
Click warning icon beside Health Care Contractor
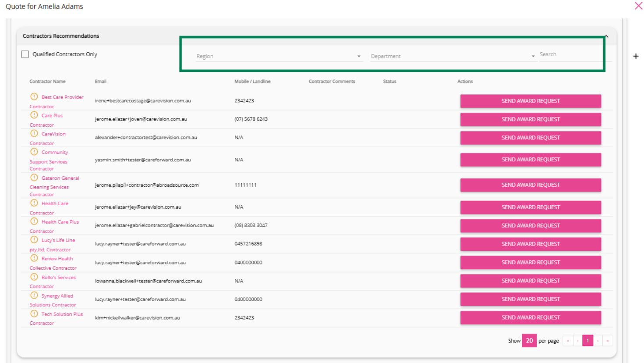(34, 203)
